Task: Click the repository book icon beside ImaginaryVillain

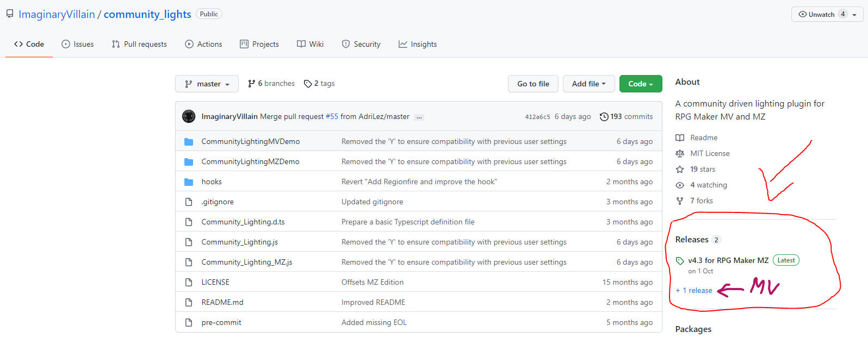Action: [x=10, y=14]
